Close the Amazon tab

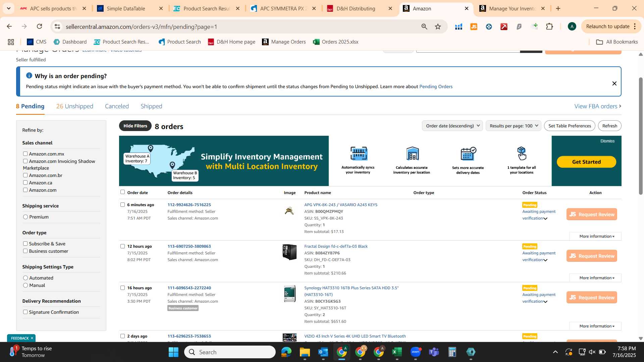(x=467, y=8)
